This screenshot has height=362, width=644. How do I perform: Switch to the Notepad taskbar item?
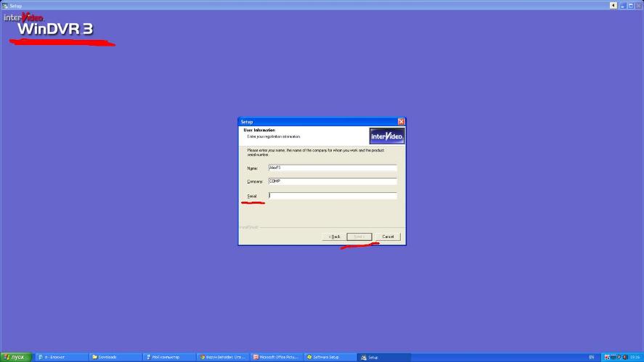click(x=61, y=357)
